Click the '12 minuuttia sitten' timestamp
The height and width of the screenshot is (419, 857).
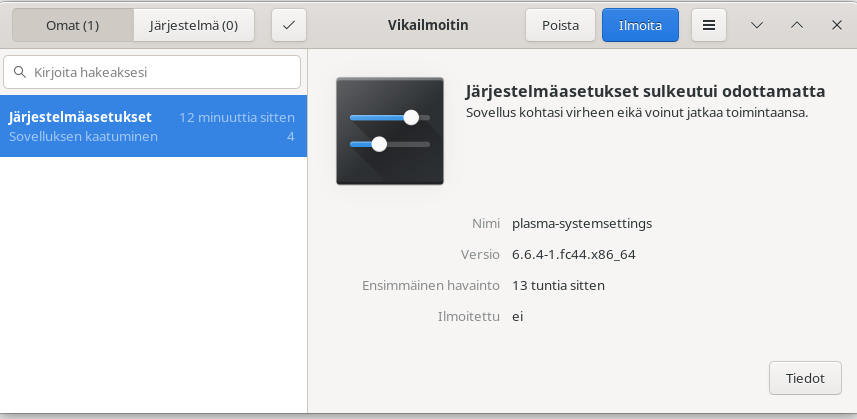pyautogui.click(x=237, y=117)
